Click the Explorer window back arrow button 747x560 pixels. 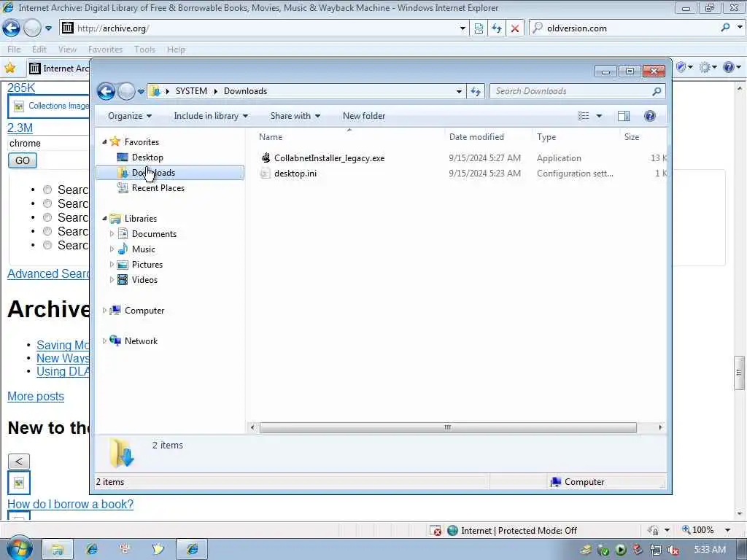pyautogui.click(x=106, y=91)
